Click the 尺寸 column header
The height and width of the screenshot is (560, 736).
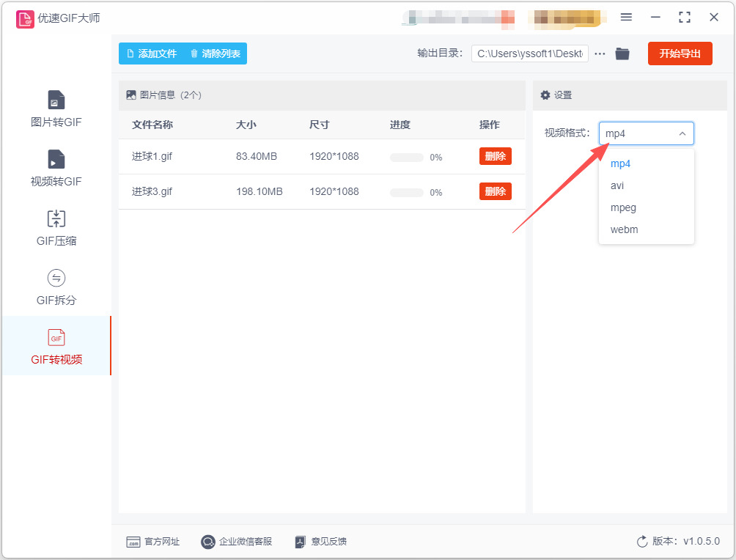coord(319,125)
